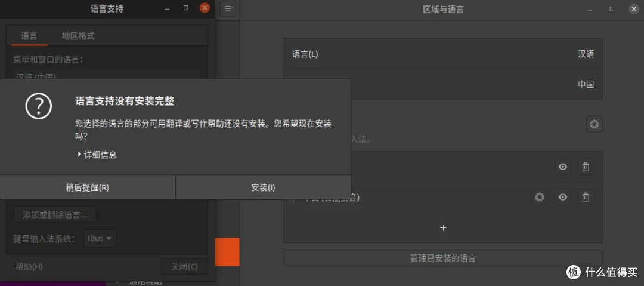Minimize the 区域与语言 window
644x286 pixels.
590,9
